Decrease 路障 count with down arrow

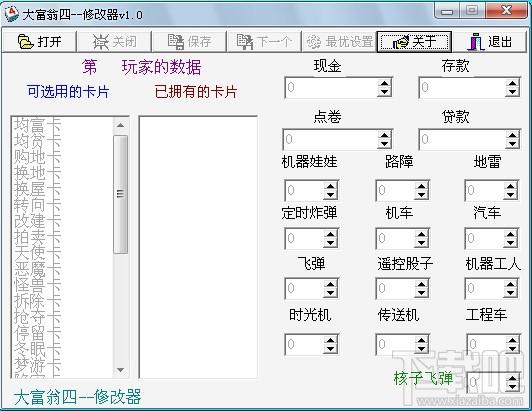(x=421, y=195)
